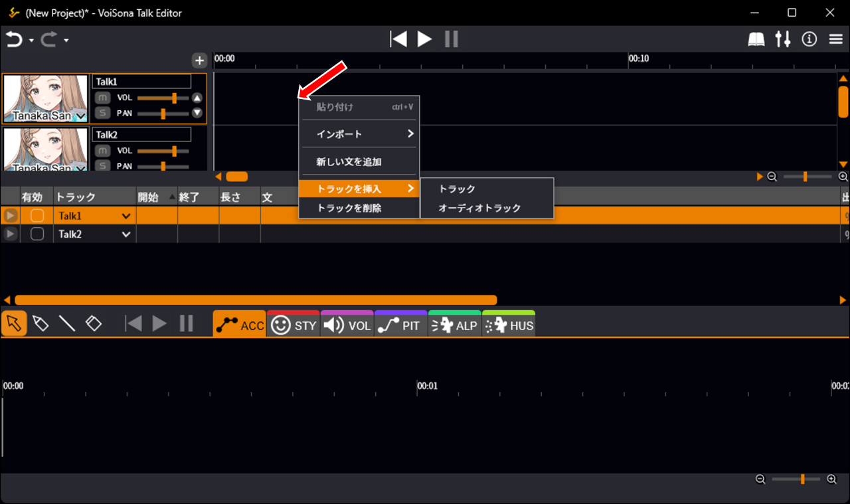850x504 pixels.
Task: Adjust the Talk1 PAN slider
Action: 163,114
